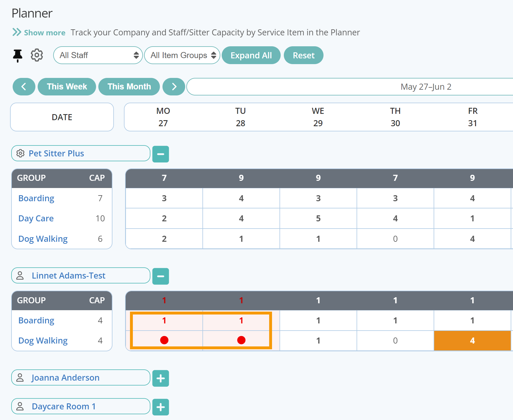This screenshot has width=513, height=420.
Task: Click Day Care group under Pet Sitter Plus
Action: click(x=36, y=218)
